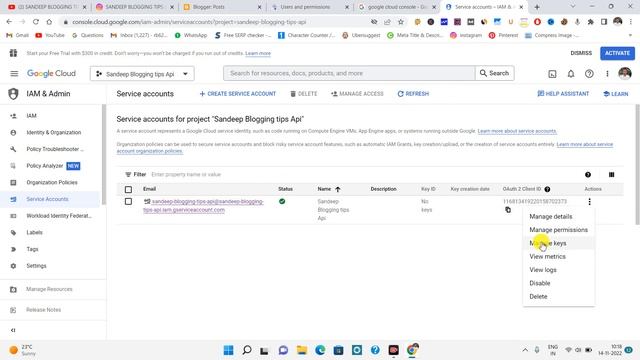Open File Explorer from the taskbar
Image resolution: width=640 pixels, height=360 pixels.
[x=302, y=350]
